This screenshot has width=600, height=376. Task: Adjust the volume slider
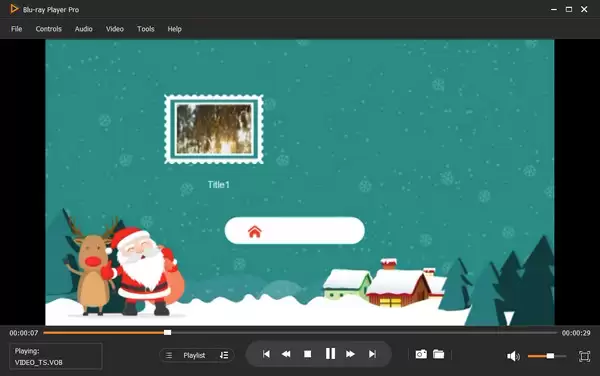point(547,356)
